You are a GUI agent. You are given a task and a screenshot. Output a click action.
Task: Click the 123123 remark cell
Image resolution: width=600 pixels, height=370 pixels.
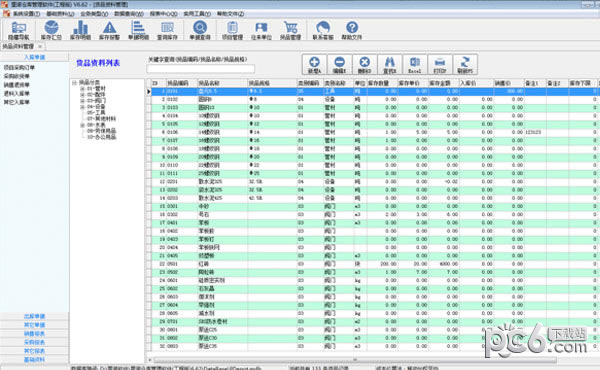click(535, 132)
